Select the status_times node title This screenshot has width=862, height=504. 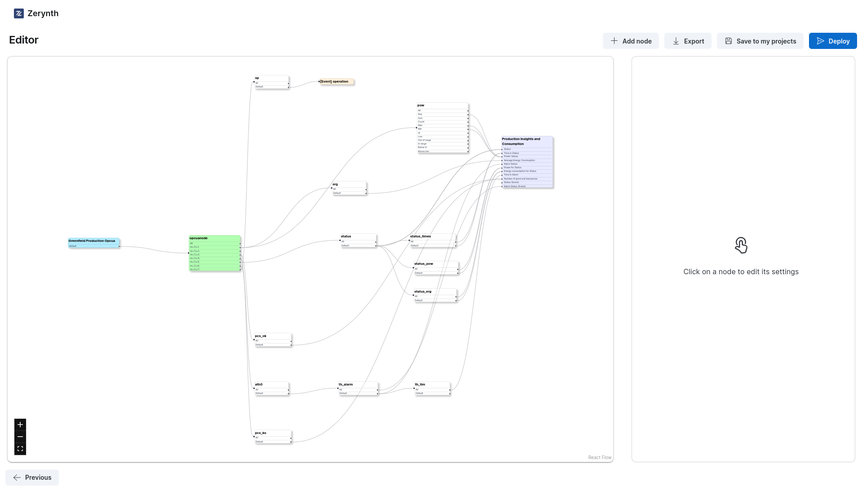pos(420,236)
